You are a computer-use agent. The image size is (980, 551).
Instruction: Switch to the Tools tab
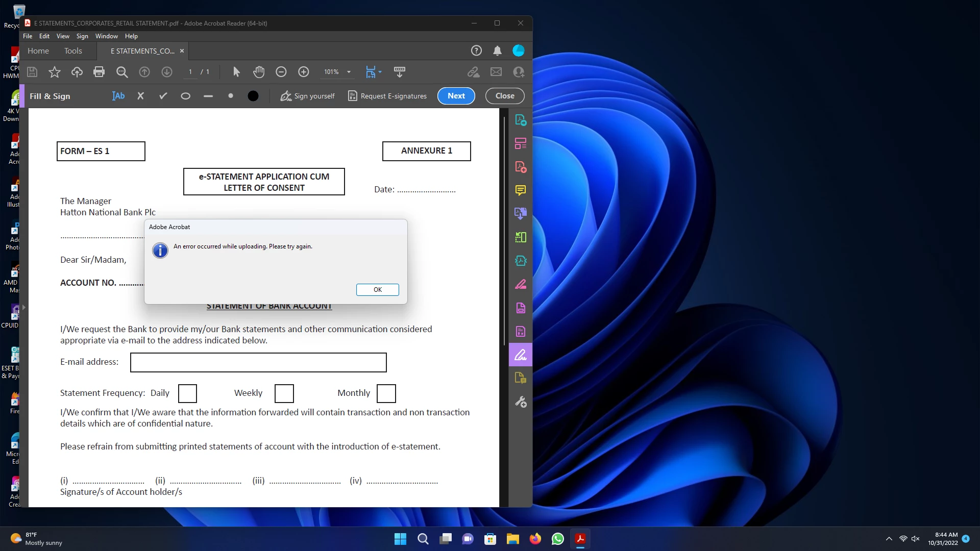[x=73, y=51]
